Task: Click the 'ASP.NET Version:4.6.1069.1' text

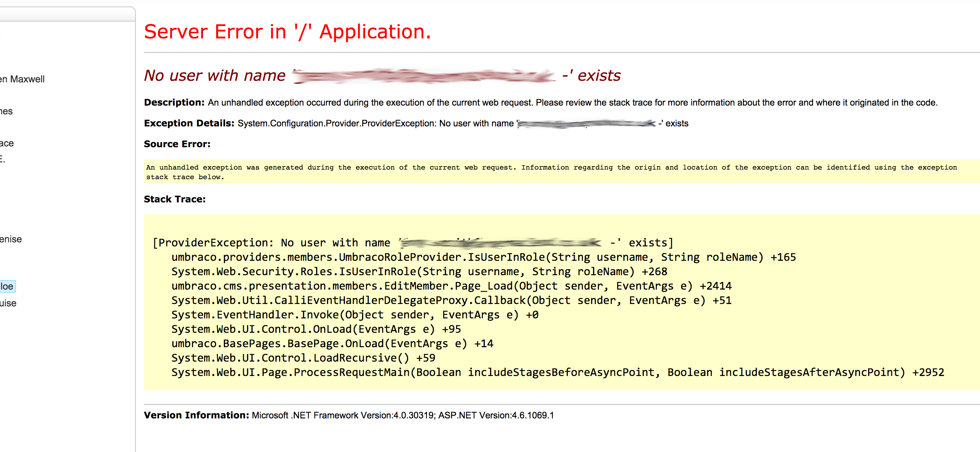Action: point(496,415)
